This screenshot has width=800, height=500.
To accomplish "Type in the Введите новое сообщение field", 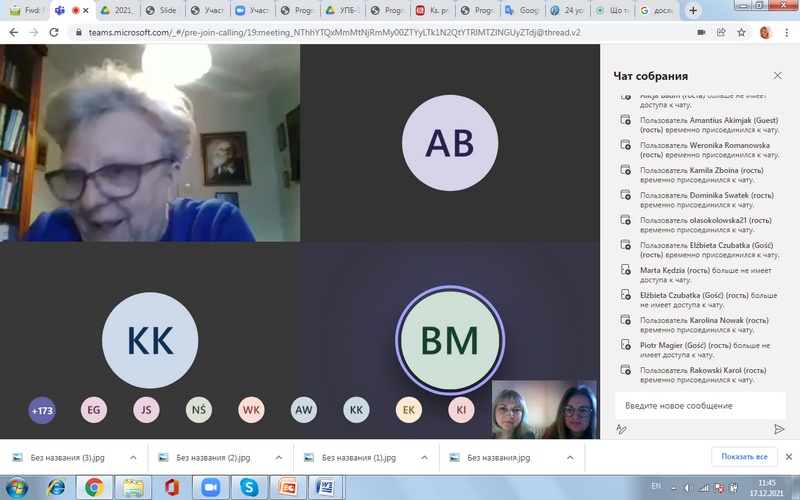I will 700,405.
